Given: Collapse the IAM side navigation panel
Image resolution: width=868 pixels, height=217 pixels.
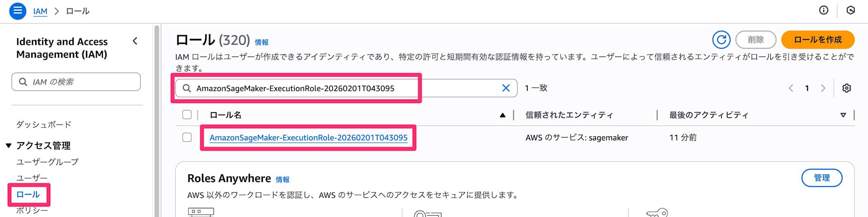Looking at the screenshot, I should pos(135,41).
